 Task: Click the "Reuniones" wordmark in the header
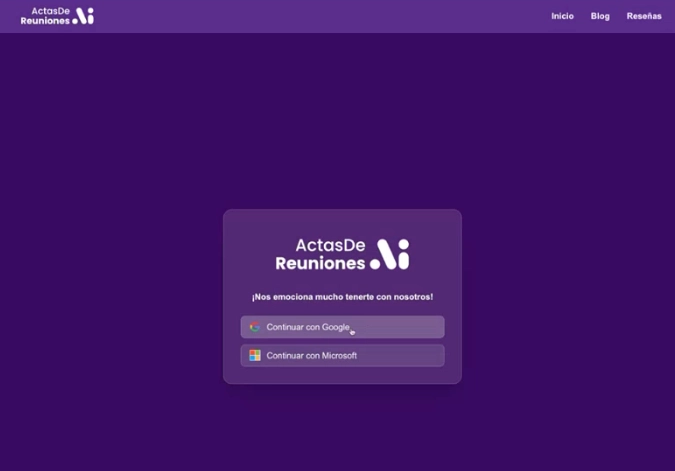tap(44, 21)
